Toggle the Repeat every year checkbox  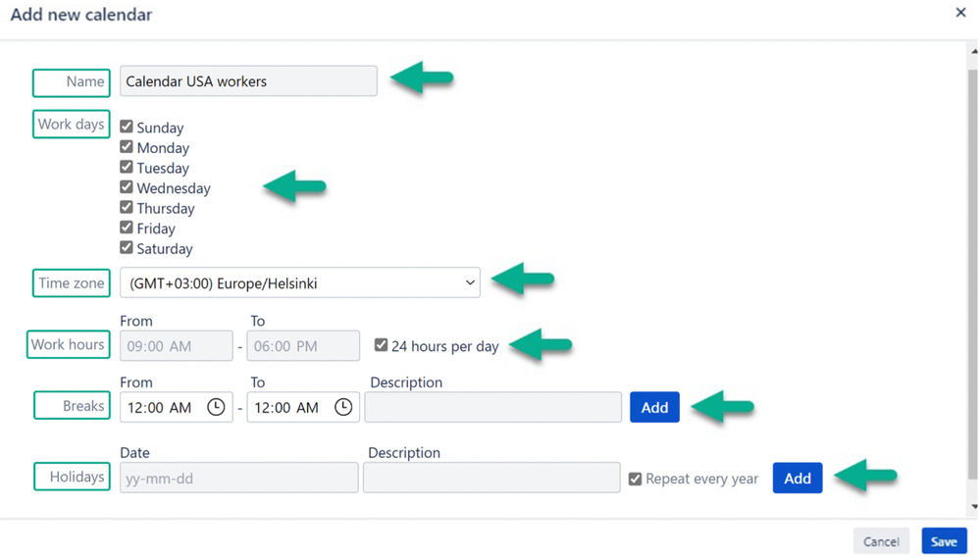[x=635, y=480]
